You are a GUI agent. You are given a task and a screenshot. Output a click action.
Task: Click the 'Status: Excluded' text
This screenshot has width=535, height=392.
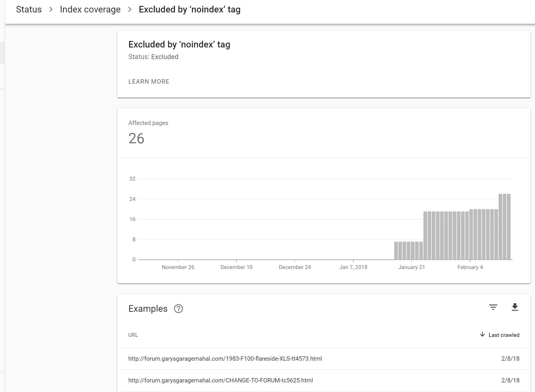[153, 57]
